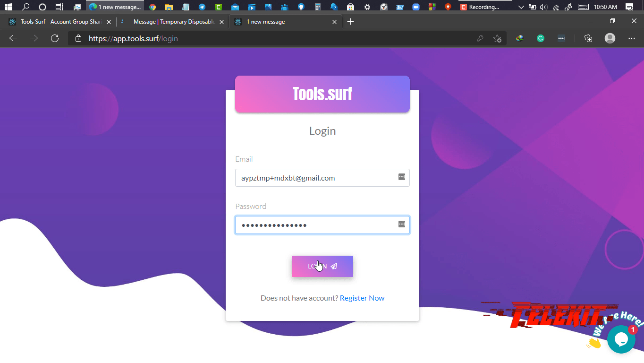Open touch keyboard tray icon
Screen dimensions: 644x363
[583, 7]
